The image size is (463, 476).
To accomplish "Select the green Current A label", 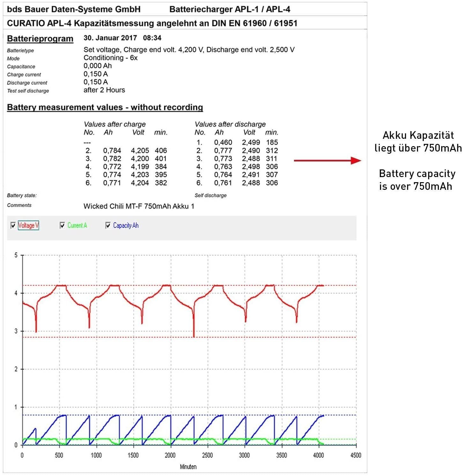I will 77,226.
